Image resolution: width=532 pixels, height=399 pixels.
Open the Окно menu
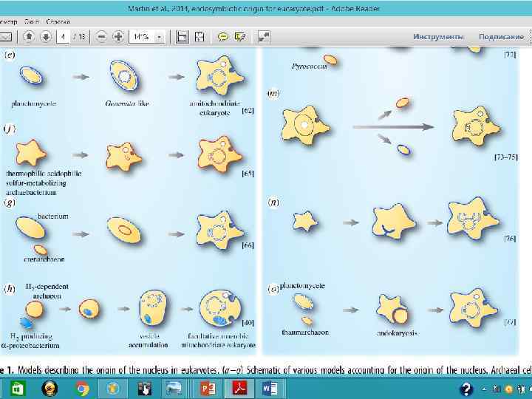(x=32, y=21)
